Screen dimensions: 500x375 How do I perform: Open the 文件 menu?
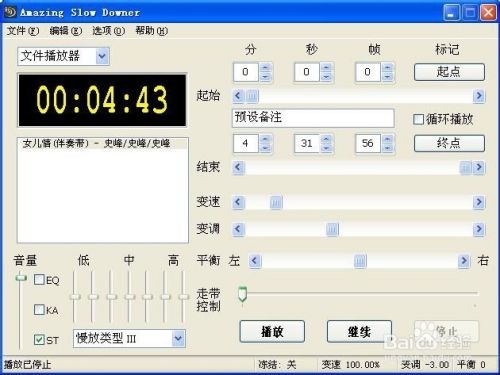coord(23,31)
